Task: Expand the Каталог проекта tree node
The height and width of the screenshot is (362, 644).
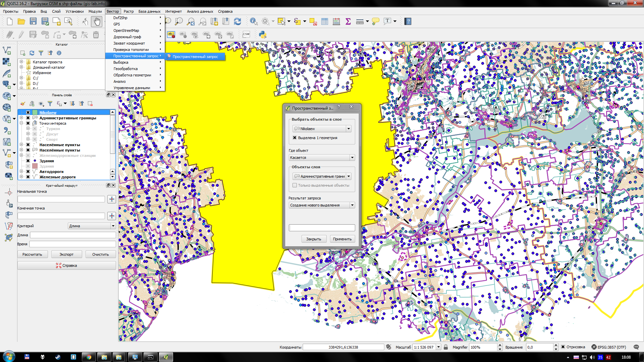Action: [x=21, y=62]
